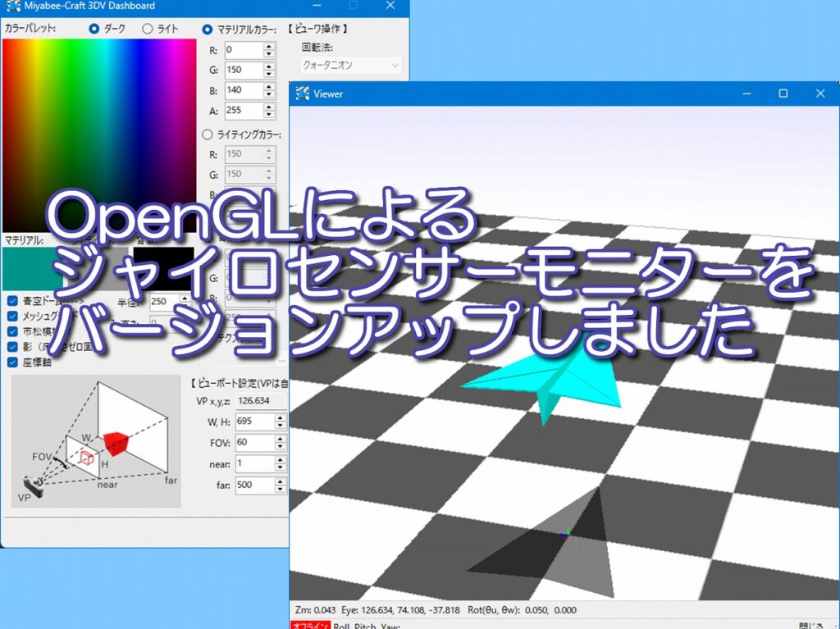The image size is (840, 629).
Task: Select the ダーク palette radio button
Action: [94, 29]
